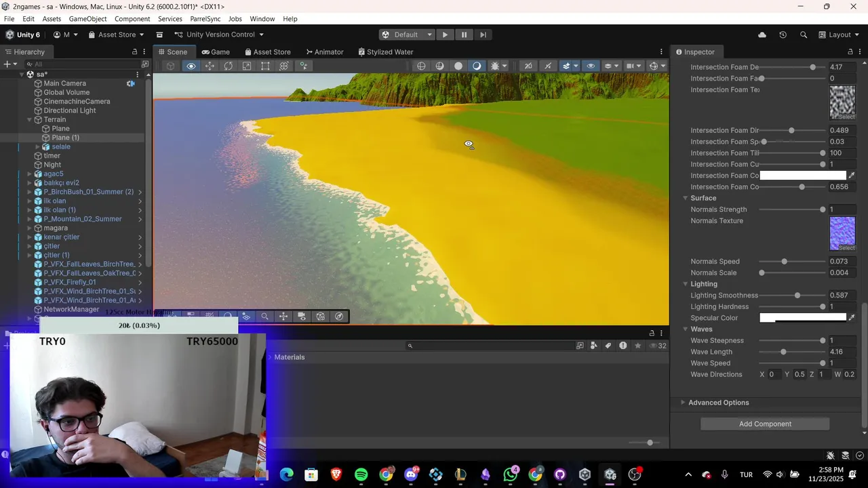Open the Window menu
Viewport: 868px width, 488px height.
pos(262,19)
